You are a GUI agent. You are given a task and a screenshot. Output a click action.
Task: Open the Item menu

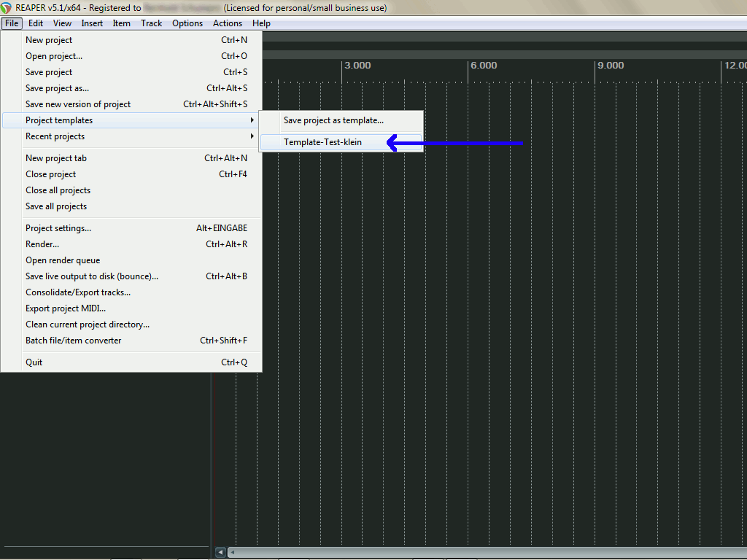[x=122, y=23]
